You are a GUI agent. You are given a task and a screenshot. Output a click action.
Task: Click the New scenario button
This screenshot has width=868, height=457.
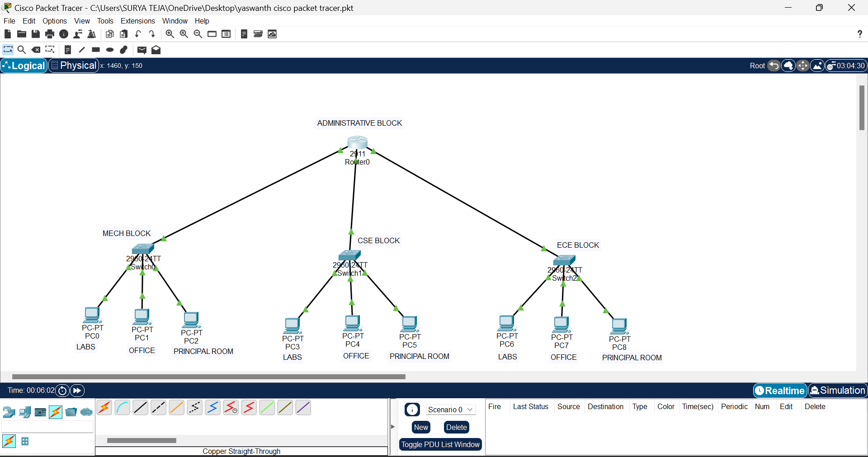point(420,427)
